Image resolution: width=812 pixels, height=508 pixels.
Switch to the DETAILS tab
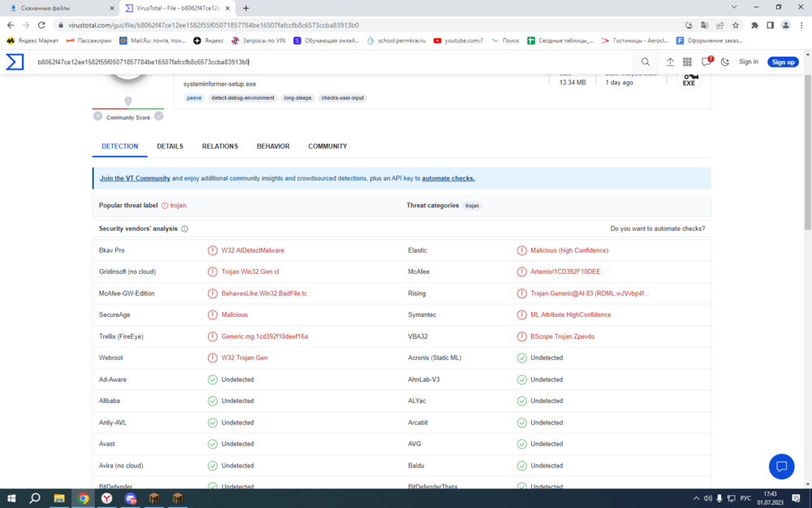click(170, 146)
